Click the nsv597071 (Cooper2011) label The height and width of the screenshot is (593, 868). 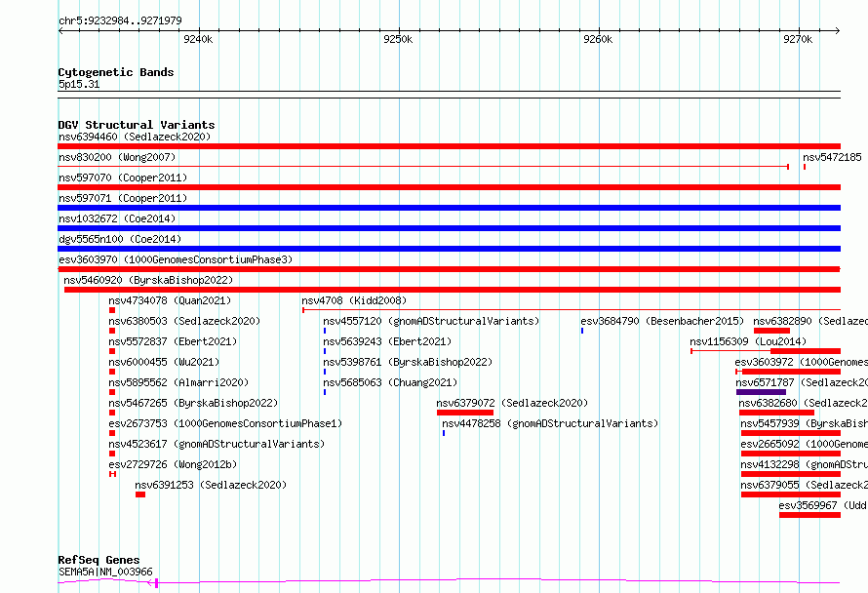click(123, 198)
